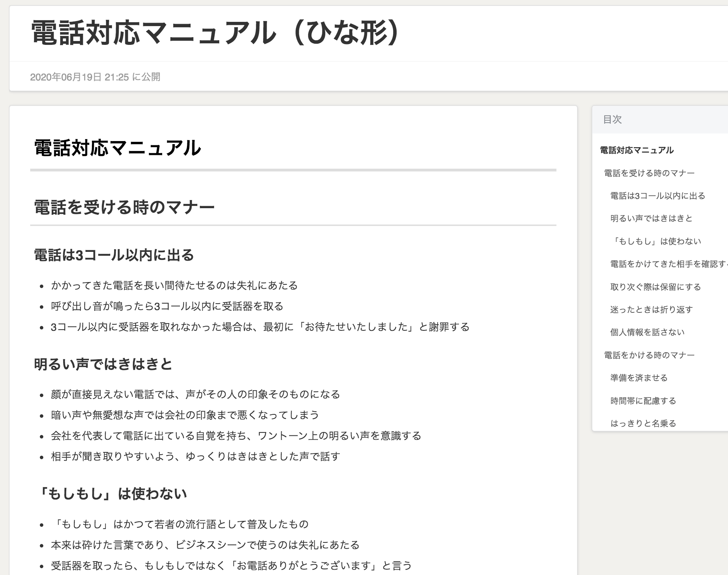Open 電話対応マニュアル link in table of contents
The height and width of the screenshot is (575, 728).
coord(636,150)
